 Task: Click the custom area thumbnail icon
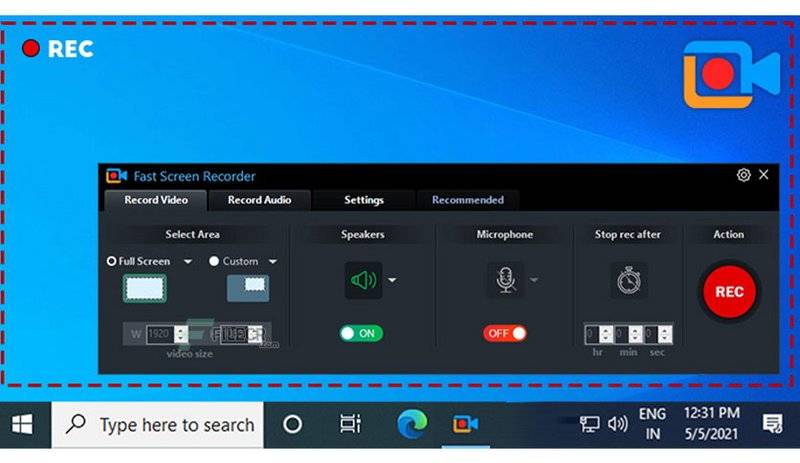click(248, 288)
